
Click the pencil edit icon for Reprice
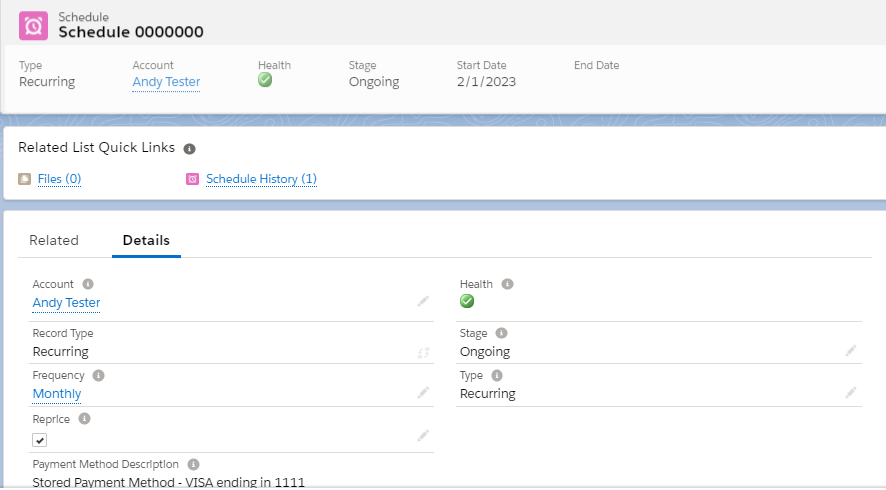tap(423, 436)
